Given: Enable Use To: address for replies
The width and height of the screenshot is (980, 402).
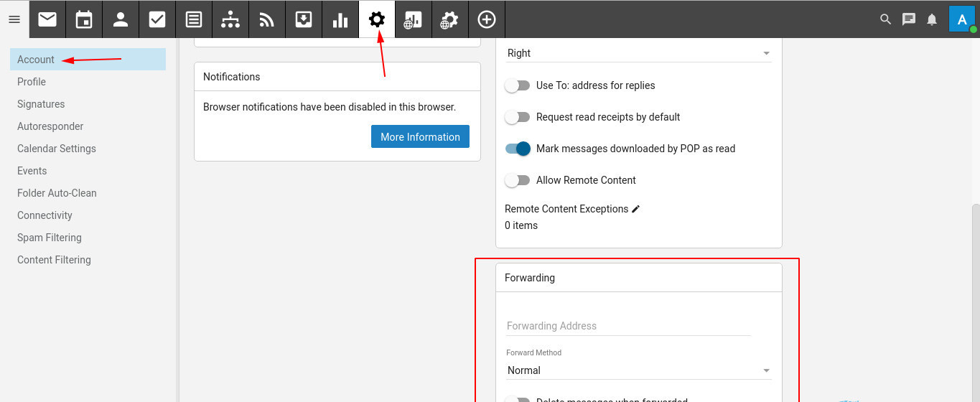Looking at the screenshot, I should coord(517,85).
